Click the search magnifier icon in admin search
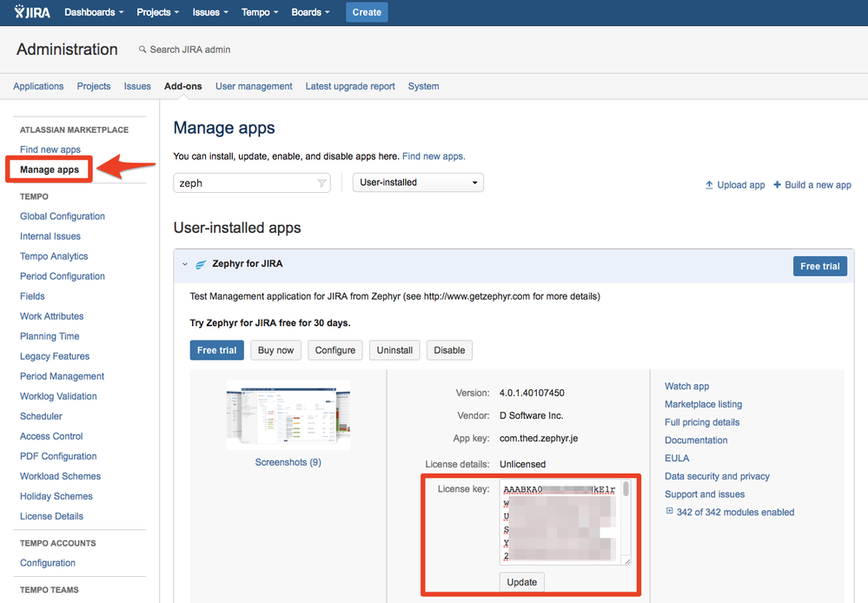This screenshot has width=868, height=603. 142,50
